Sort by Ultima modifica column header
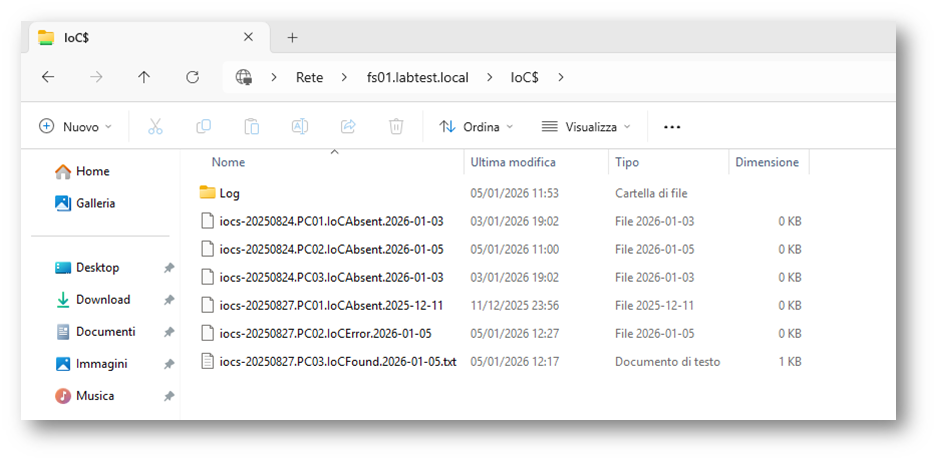Viewport: 938px width, 462px height. click(513, 162)
